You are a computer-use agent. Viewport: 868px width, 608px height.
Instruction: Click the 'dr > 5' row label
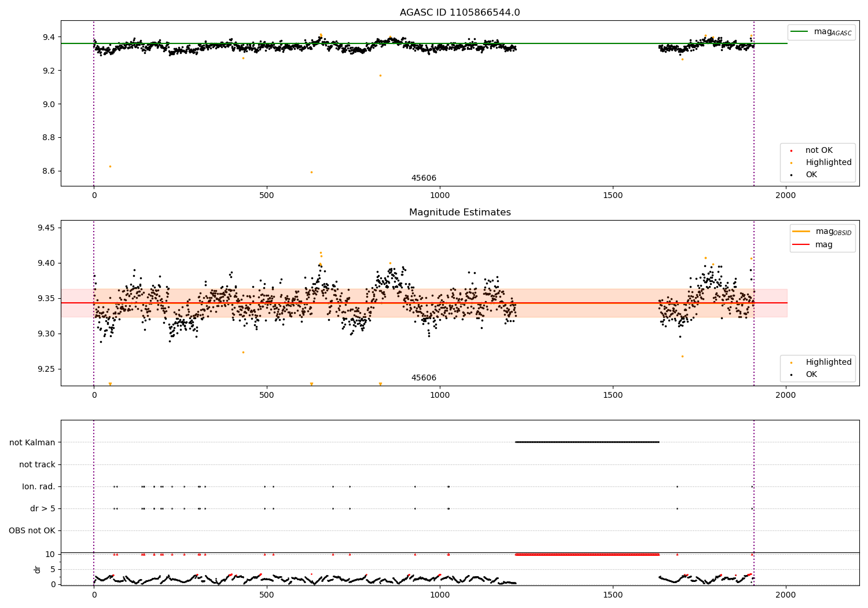tap(43, 508)
